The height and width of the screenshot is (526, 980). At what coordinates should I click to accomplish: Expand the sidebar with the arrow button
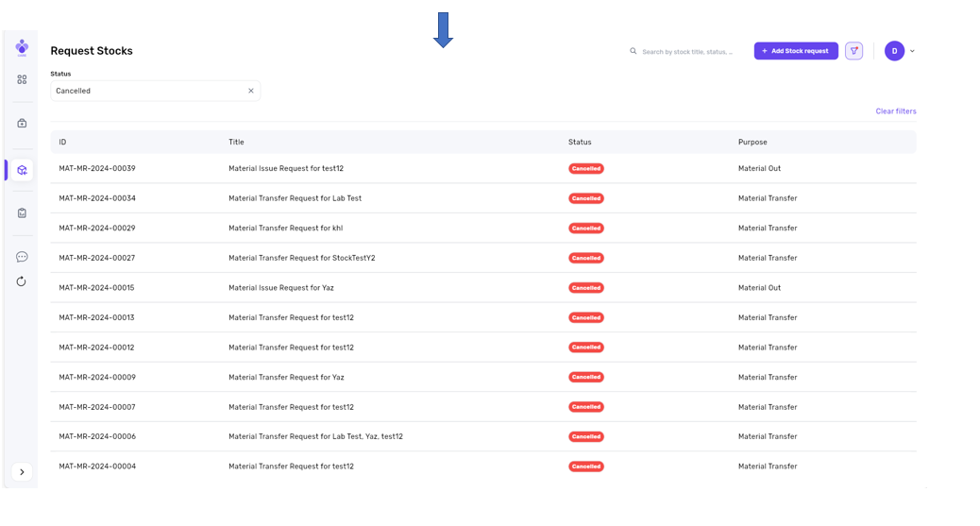pyautogui.click(x=22, y=472)
